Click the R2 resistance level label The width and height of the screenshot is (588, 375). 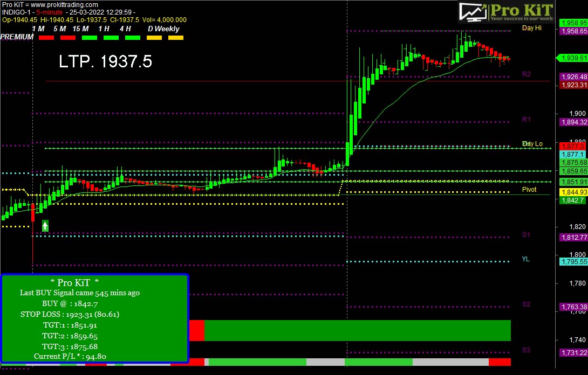click(x=527, y=74)
